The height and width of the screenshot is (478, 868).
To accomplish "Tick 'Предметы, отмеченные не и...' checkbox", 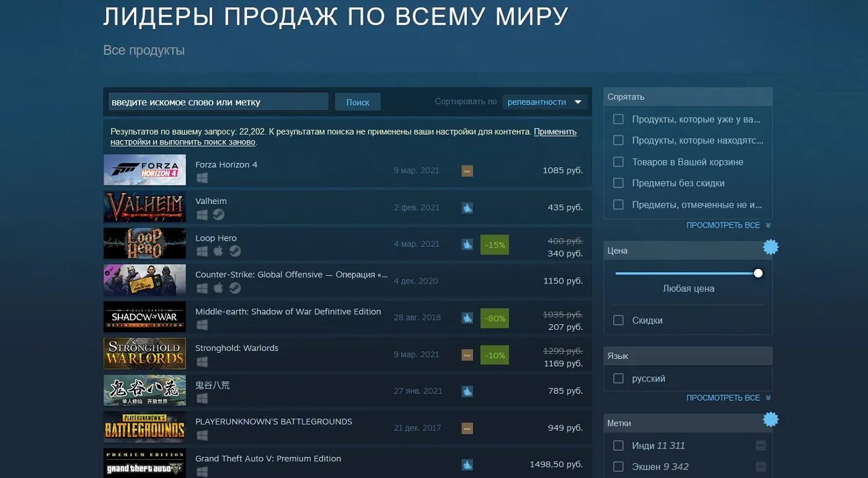I will click(x=618, y=204).
